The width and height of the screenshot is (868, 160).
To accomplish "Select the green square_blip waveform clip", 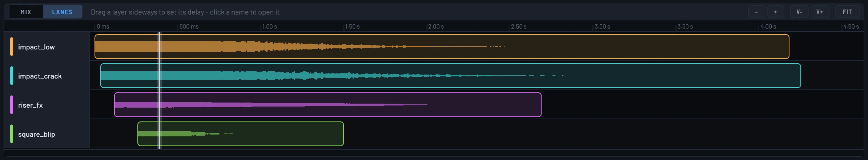I will click(240, 134).
